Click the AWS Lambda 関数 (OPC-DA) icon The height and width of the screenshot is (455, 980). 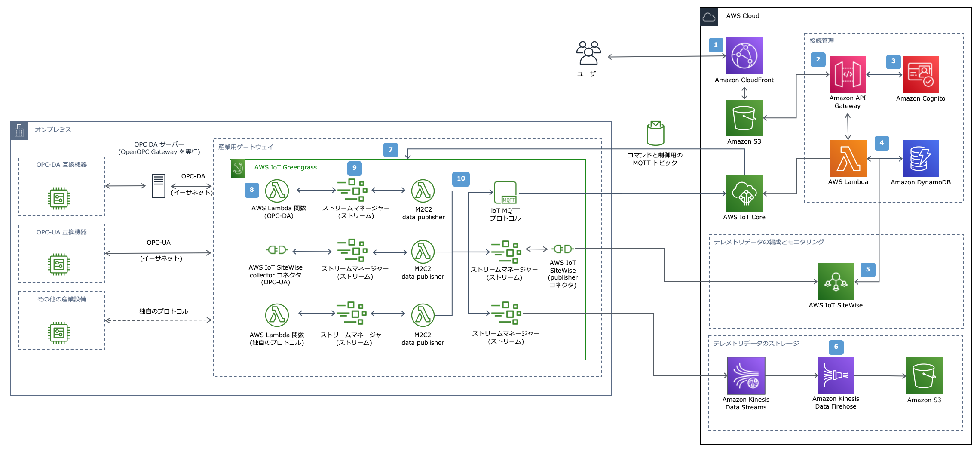[x=277, y=191]
